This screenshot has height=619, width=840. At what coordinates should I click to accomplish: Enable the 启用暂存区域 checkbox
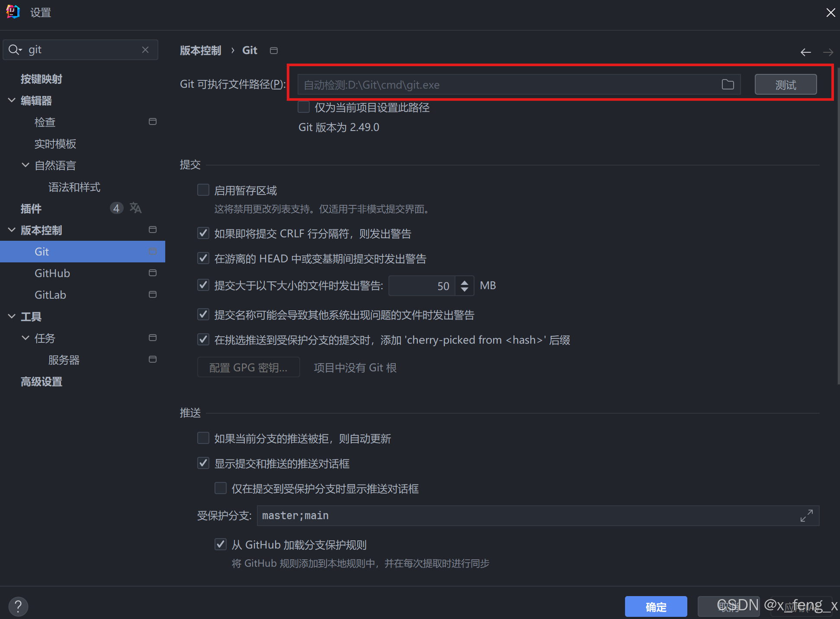[x=203, y=190]
